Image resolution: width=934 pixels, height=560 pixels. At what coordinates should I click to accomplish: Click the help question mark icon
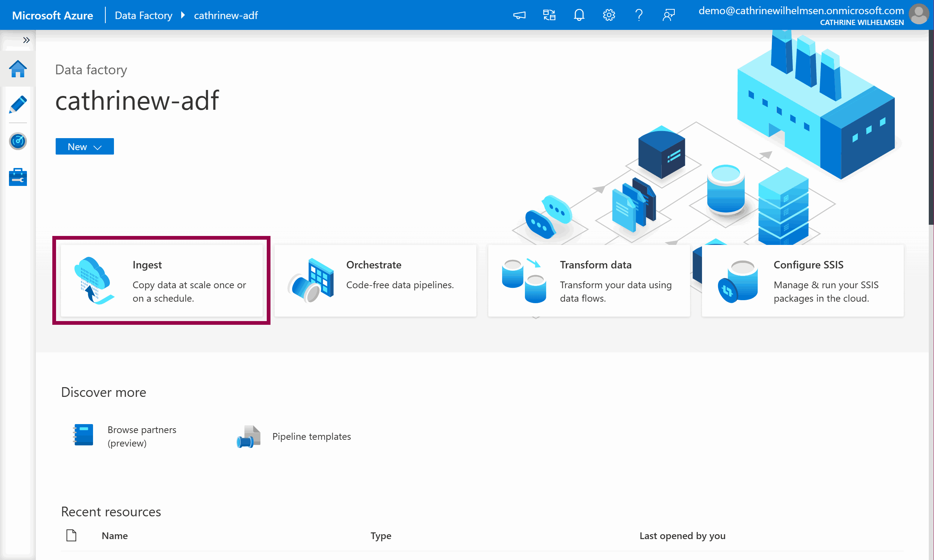pos(638,15)
